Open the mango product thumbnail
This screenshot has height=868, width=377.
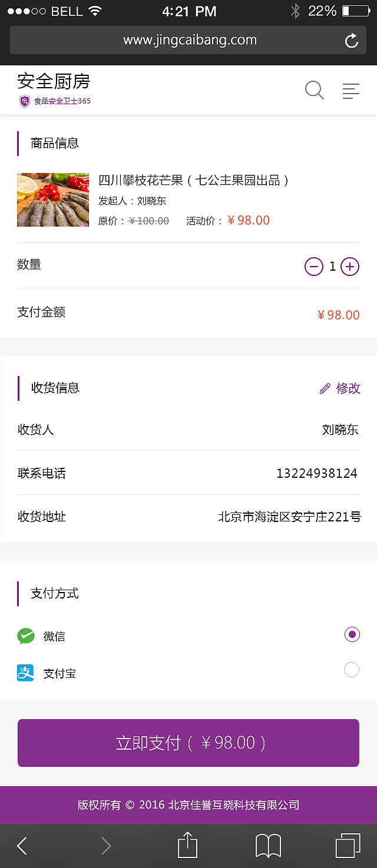[x=53, y=200]
